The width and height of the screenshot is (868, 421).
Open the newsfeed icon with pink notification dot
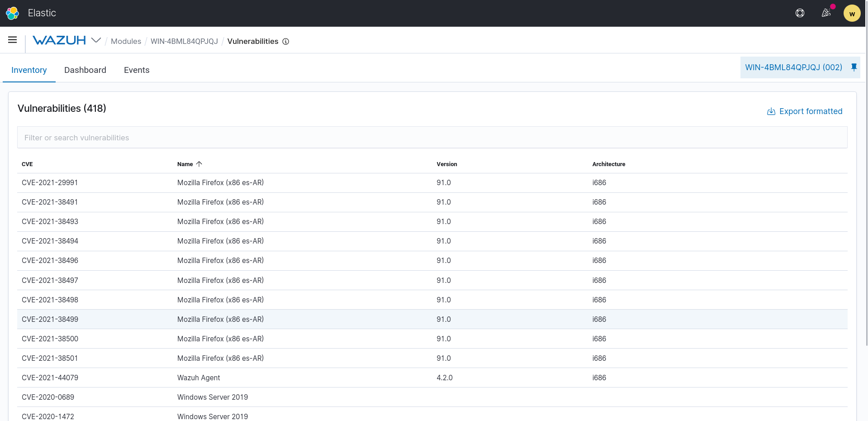point(825,13)
